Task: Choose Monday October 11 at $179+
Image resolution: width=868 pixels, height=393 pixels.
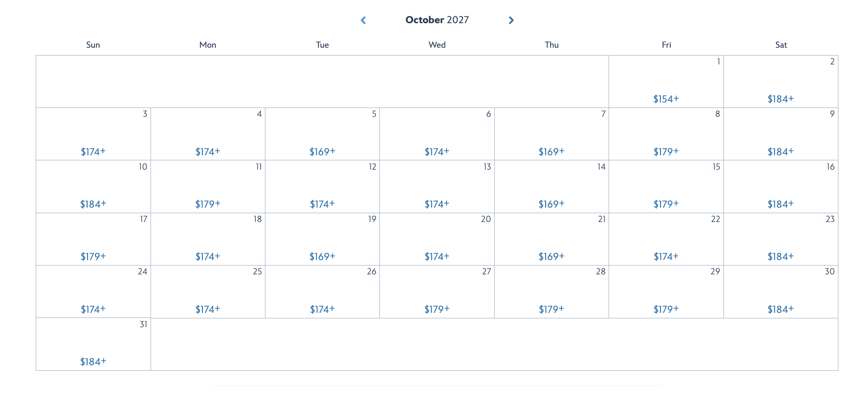Action: pos(208,204)
